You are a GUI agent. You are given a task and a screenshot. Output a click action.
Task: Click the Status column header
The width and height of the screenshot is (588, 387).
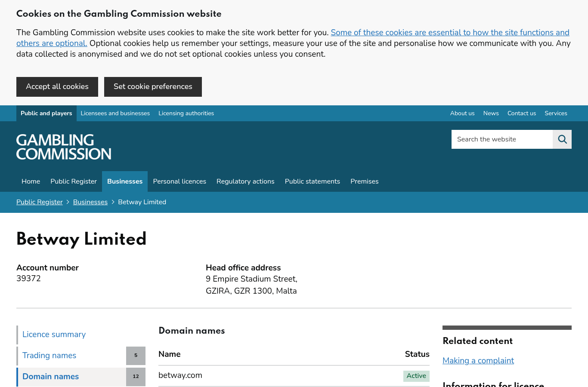pyautogui.click(x=417, y=354)
